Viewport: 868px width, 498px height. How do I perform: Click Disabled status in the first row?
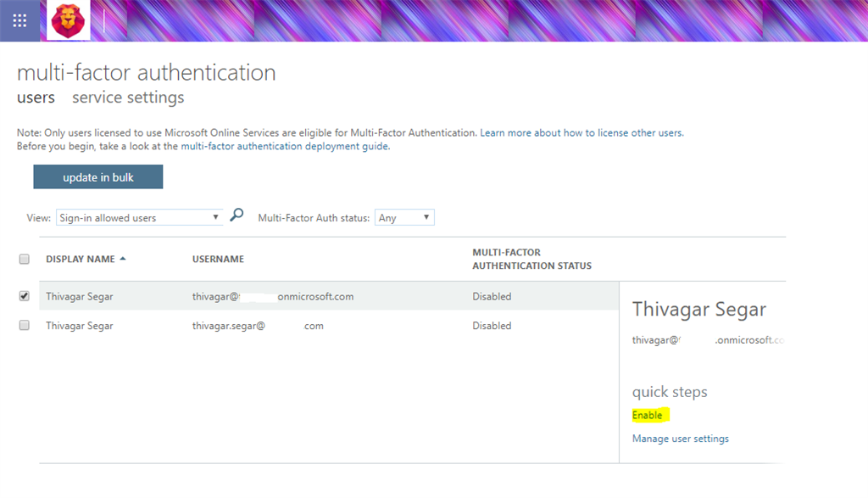[x=492, y=296]
